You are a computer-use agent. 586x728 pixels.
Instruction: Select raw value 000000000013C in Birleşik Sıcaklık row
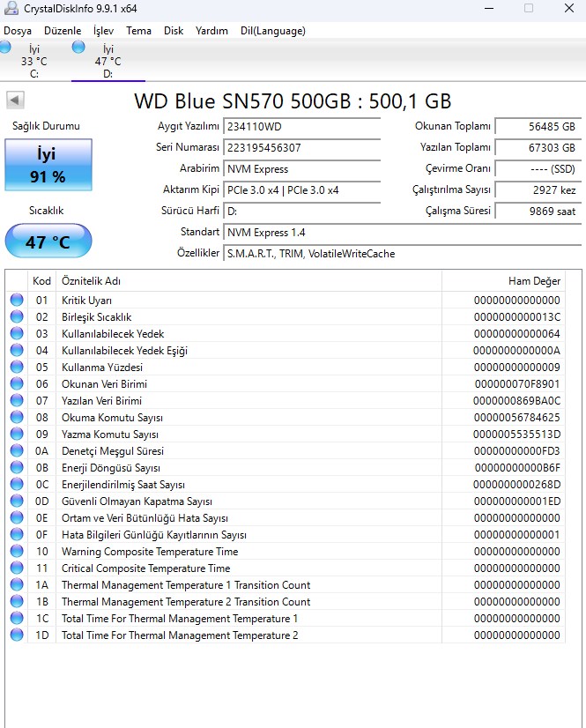pyautogui.click(x=516, y=317)
